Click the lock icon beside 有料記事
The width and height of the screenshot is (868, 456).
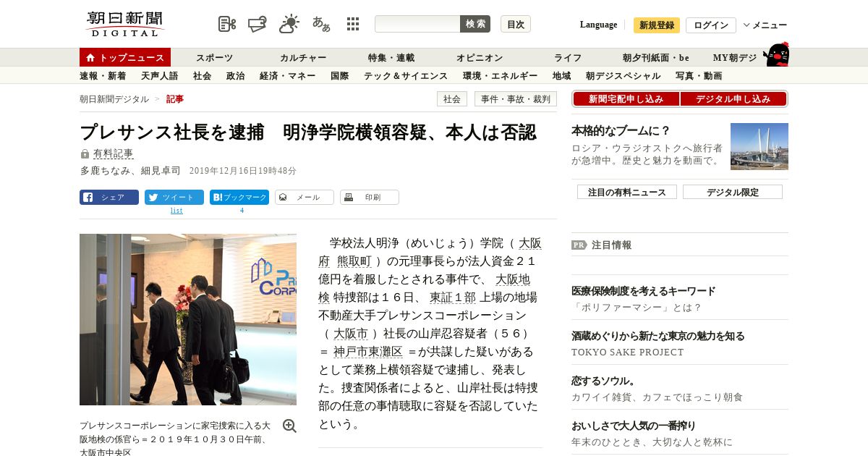(x=85, y=153)
